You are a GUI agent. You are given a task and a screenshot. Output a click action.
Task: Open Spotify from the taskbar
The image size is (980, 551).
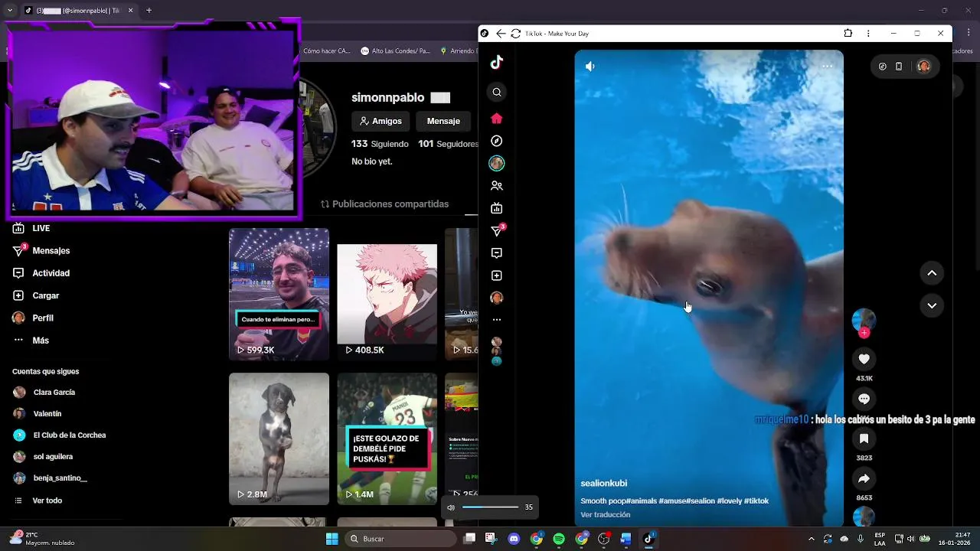click(559, 539)
